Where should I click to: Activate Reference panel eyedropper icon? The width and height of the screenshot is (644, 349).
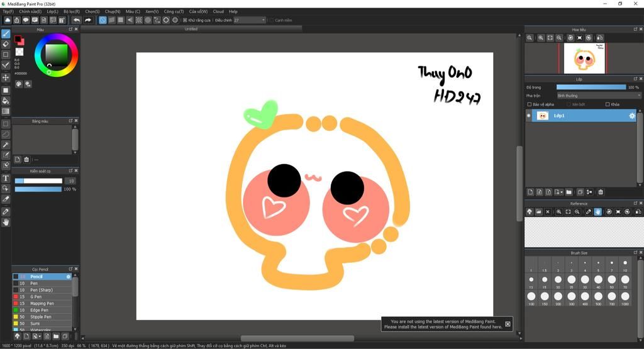pos(589,212)
